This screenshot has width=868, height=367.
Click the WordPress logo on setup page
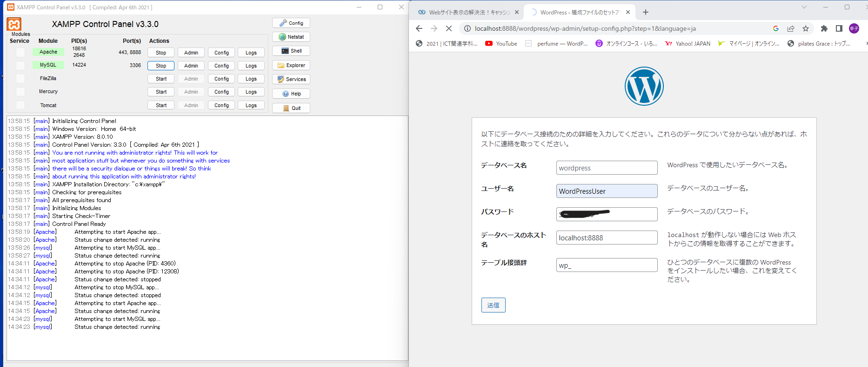644,86
